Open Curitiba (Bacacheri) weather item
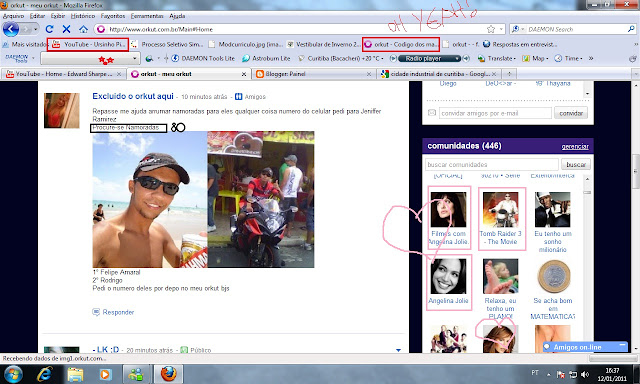640x384 pixels. (x=340, y=58)
